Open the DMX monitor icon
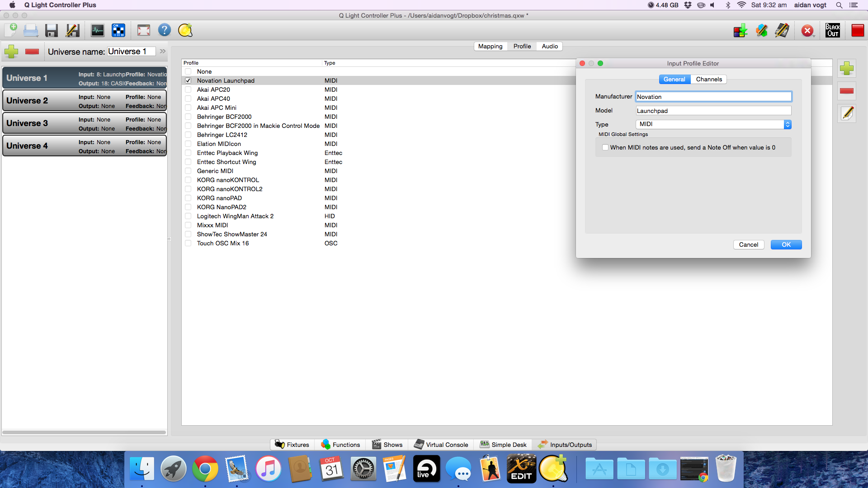Screen dimensions: 868x488 click(x=97, y=30)
